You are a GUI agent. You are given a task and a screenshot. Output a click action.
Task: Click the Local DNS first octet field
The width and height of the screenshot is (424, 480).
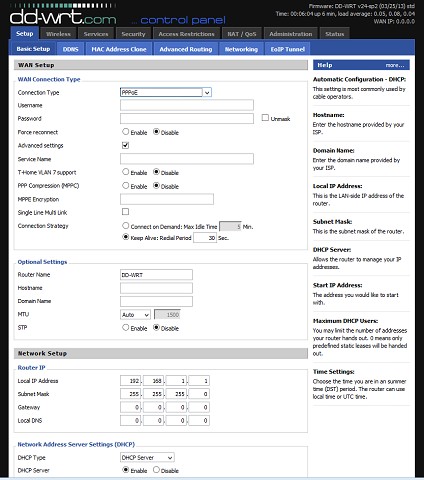[130, 420]
